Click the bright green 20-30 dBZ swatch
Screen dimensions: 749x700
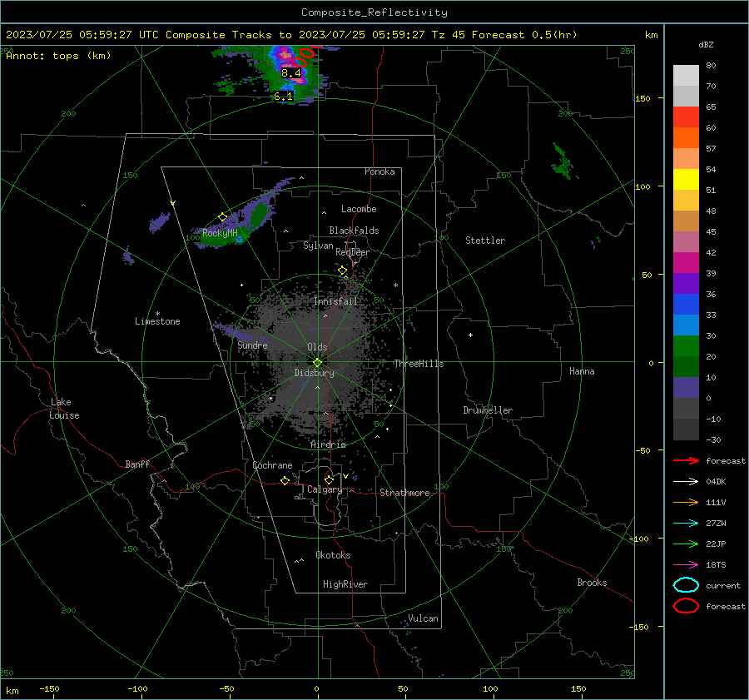pos(686,346)
